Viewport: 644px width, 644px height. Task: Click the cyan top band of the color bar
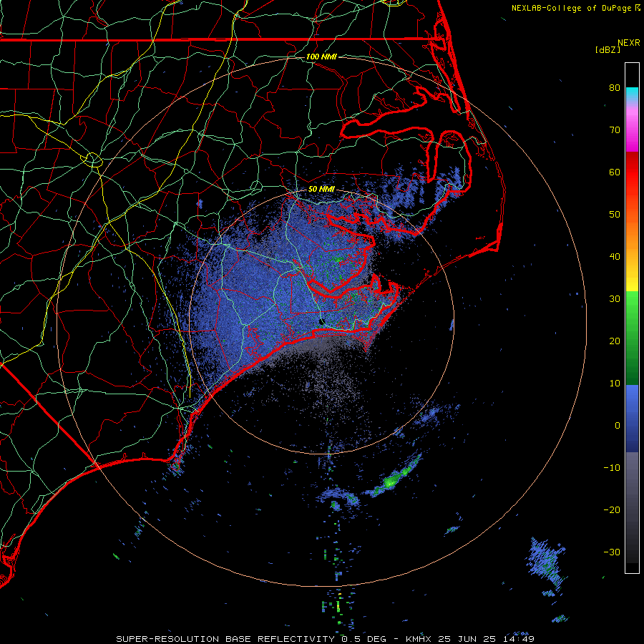click(632, 94)
